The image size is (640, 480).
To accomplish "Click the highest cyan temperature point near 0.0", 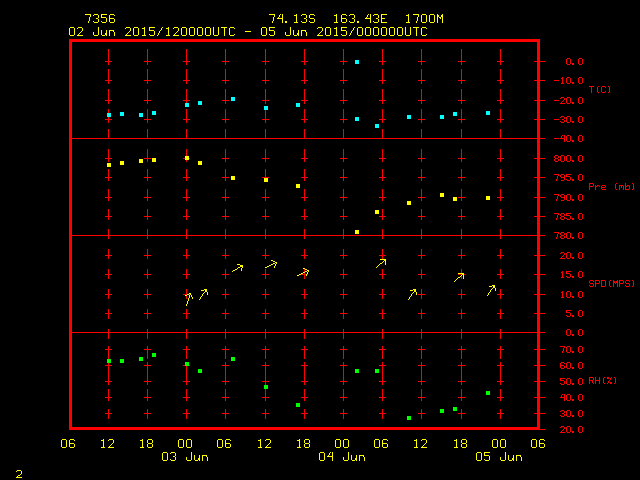I will coord(357,62).
